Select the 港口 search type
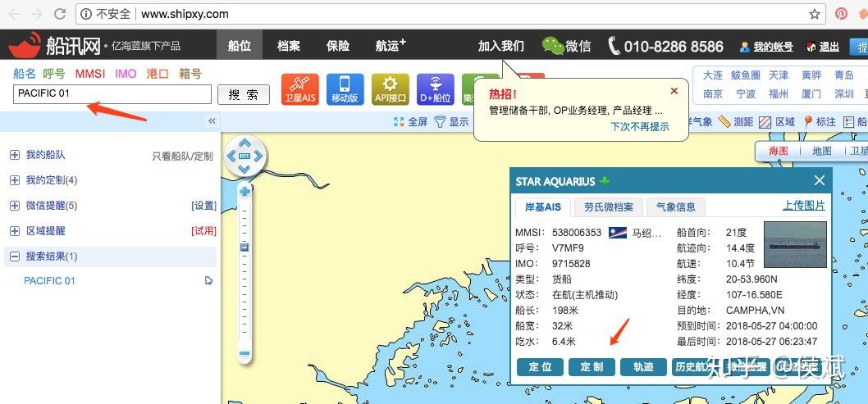The width and height of the screenshot is (868, 404). click(x=158, y=74)
